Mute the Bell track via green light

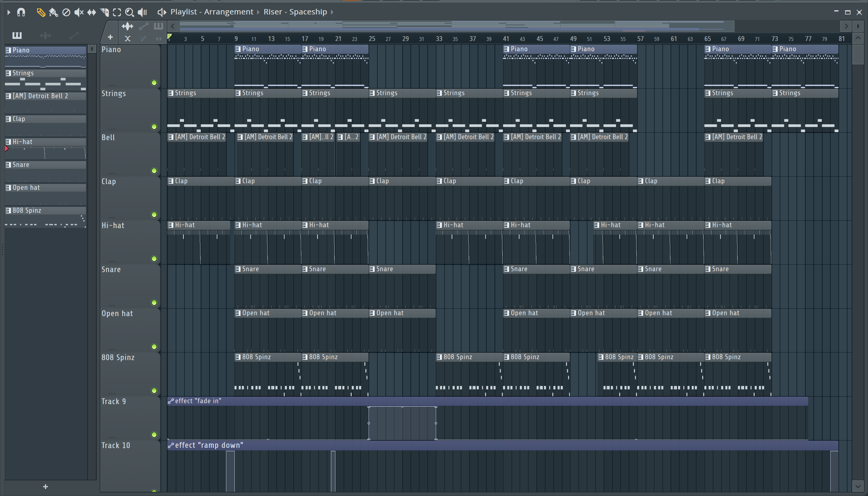154,171
